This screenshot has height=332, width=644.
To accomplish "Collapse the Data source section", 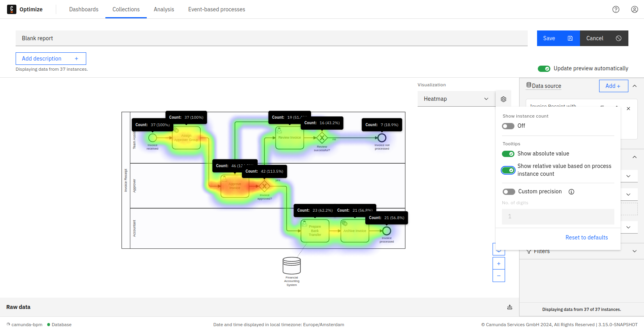I will click(x=635, y=86).
